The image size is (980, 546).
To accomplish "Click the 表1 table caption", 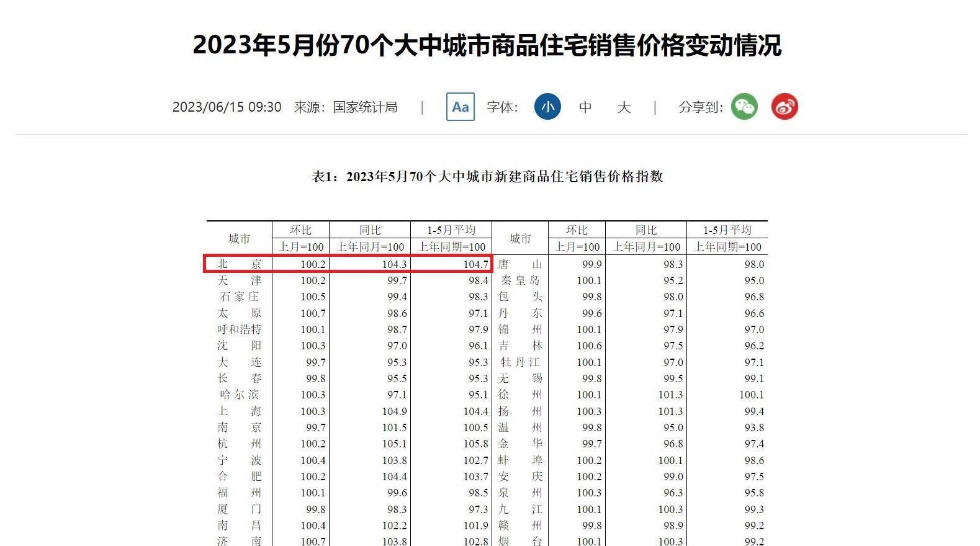I will (487, 177).
